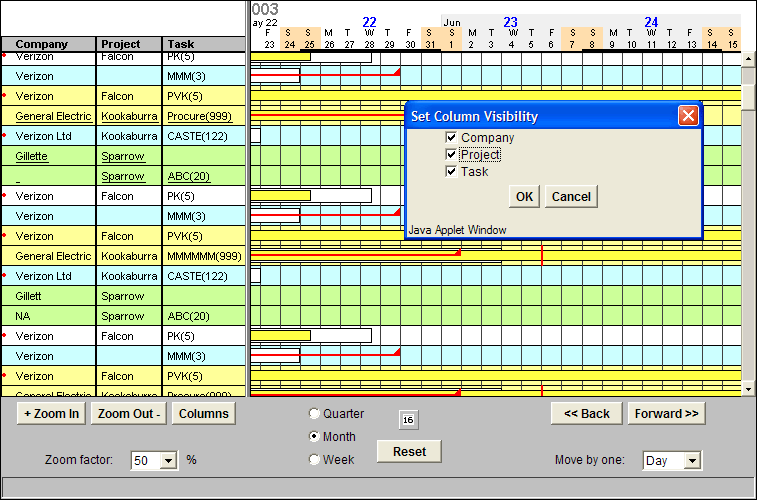This screenshot has height=500, width=757.
Task: Toggle the Task column checkbox
Action: pyautogui.click(x=451, y=171)
